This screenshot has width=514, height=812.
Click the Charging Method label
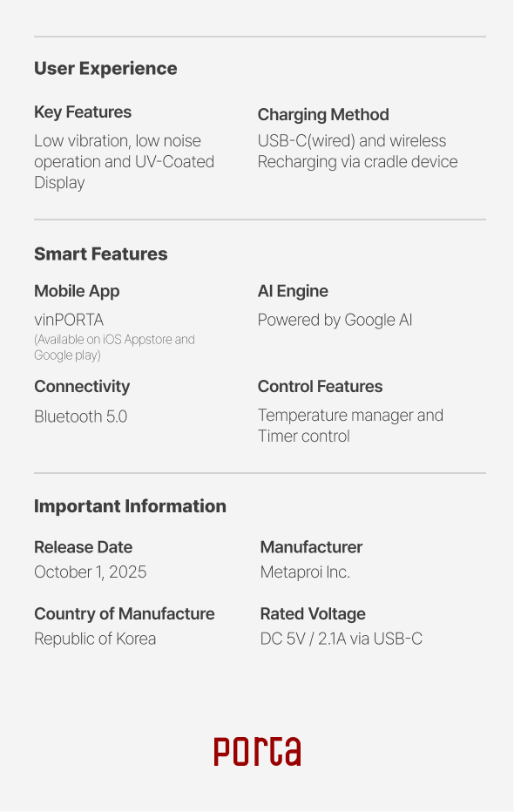[323, 114]
